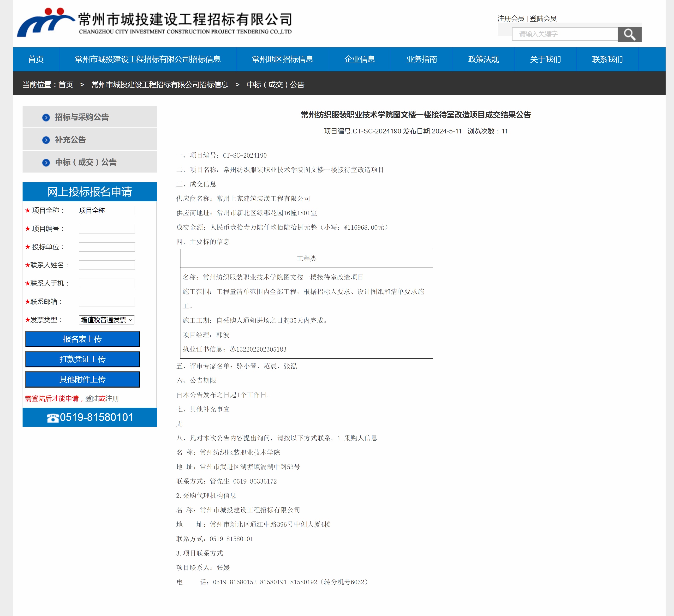Go to 企业信息 in navigation

tap(359, 59)
